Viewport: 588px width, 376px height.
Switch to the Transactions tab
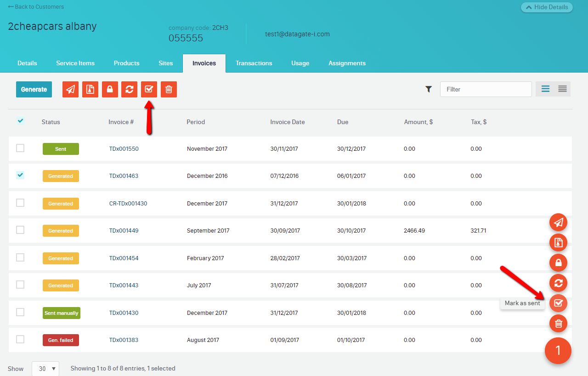click(x=254, y=63)
